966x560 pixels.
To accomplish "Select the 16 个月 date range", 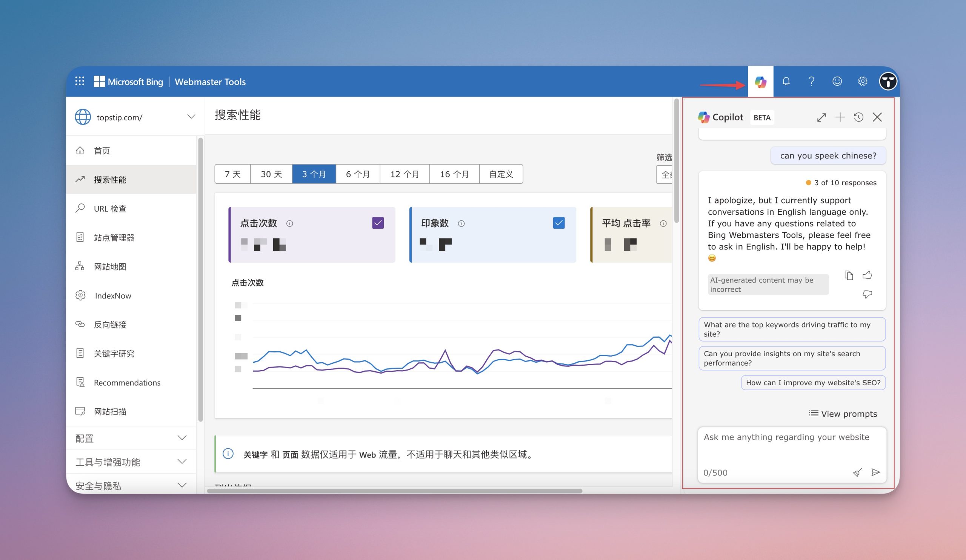I will 455,174.
